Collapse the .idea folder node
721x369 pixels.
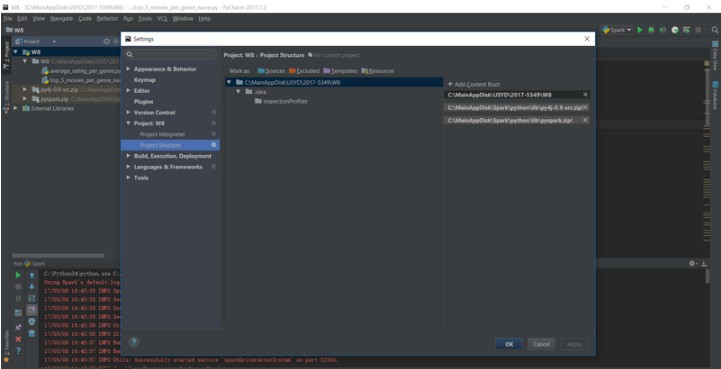238,92
